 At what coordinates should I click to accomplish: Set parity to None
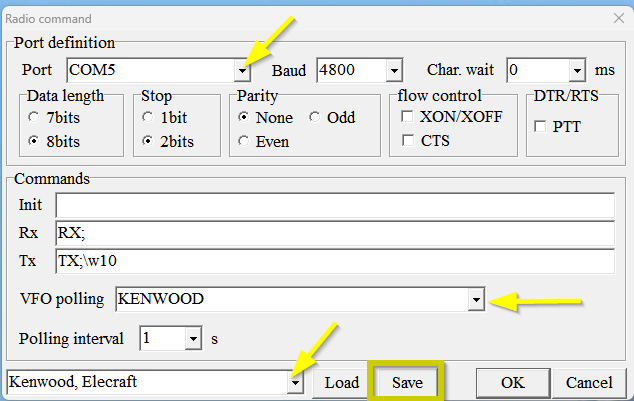tap(245, 117)
